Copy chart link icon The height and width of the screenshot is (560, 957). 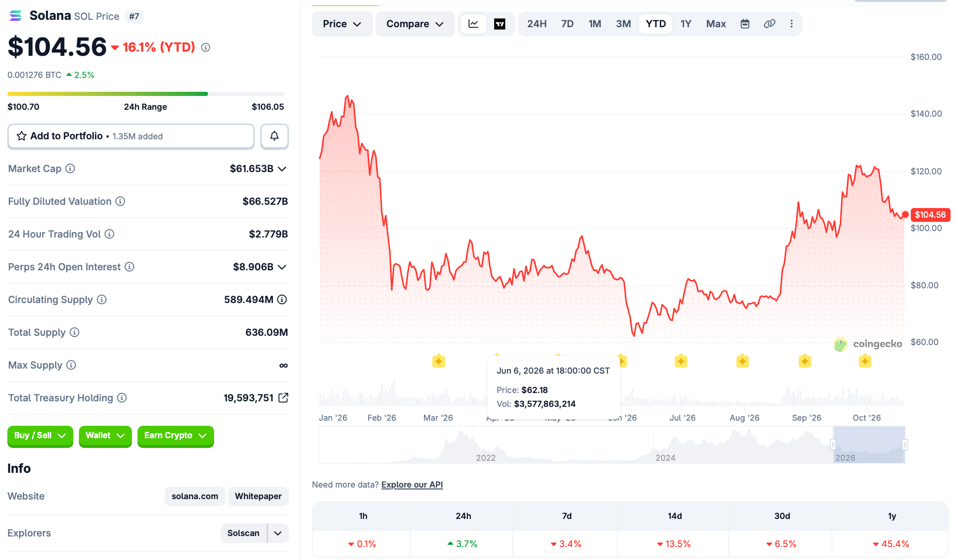(769, 24)
